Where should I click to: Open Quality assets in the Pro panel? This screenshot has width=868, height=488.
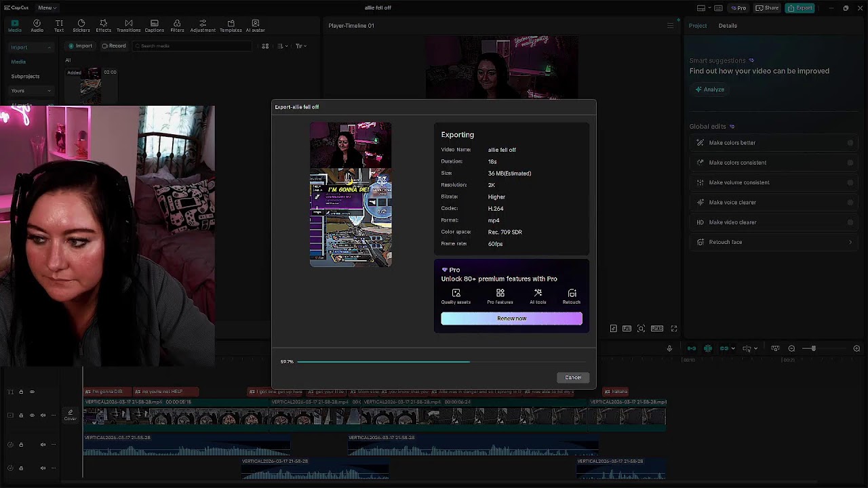point(456,296)
